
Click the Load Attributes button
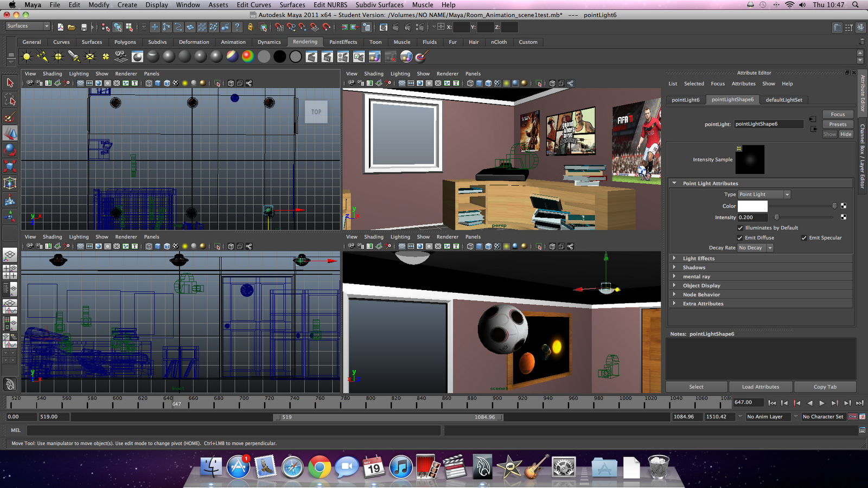click(760, 387)
